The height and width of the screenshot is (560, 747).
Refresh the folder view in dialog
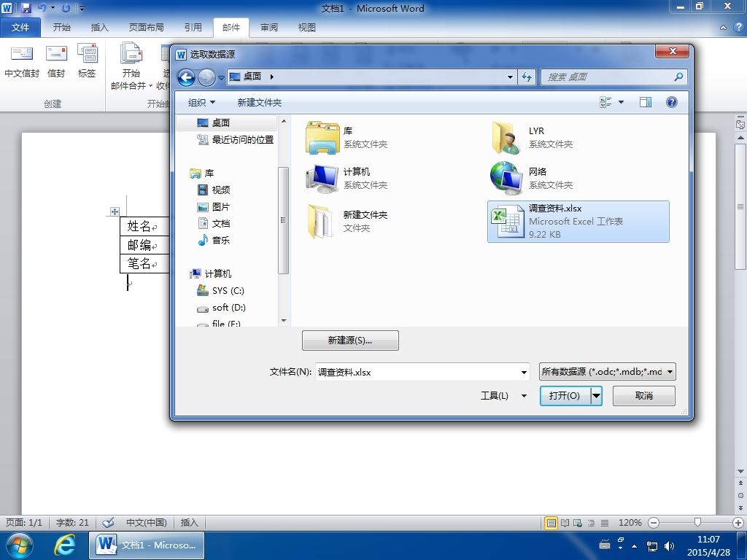pyautogui.click(x=527, y=77)
